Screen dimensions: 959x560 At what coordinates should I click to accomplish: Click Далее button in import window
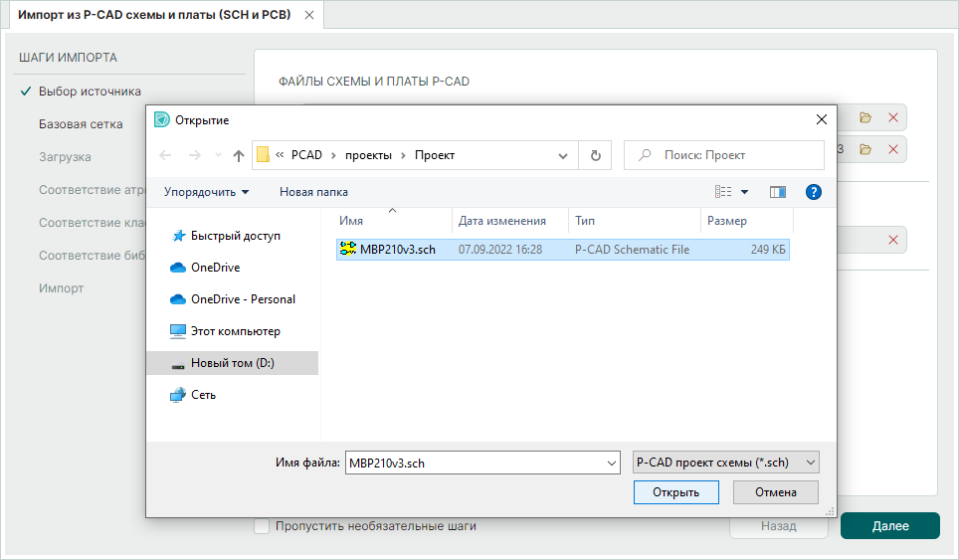(x=890, y=526)
